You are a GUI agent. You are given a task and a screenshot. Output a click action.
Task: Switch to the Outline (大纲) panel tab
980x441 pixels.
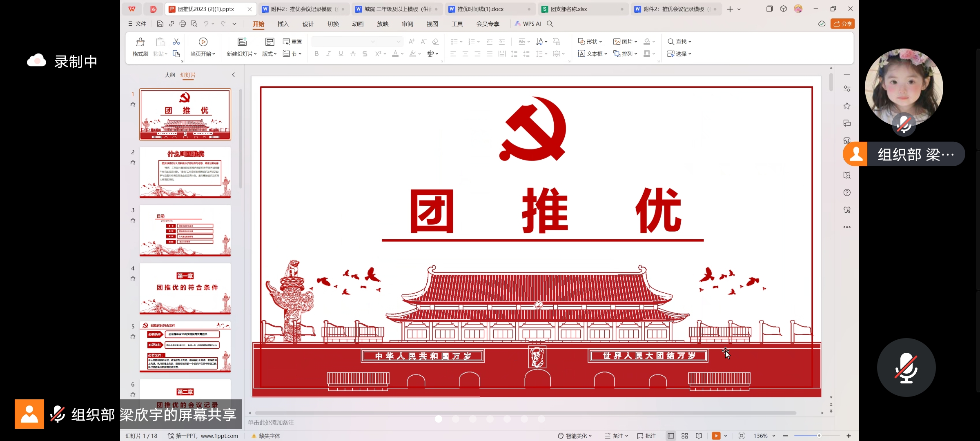(x=170, y=75)
